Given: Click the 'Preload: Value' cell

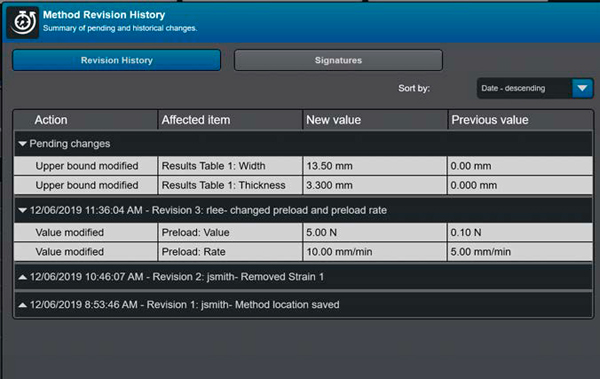Looking at the screenshot, I should point(230,232).
